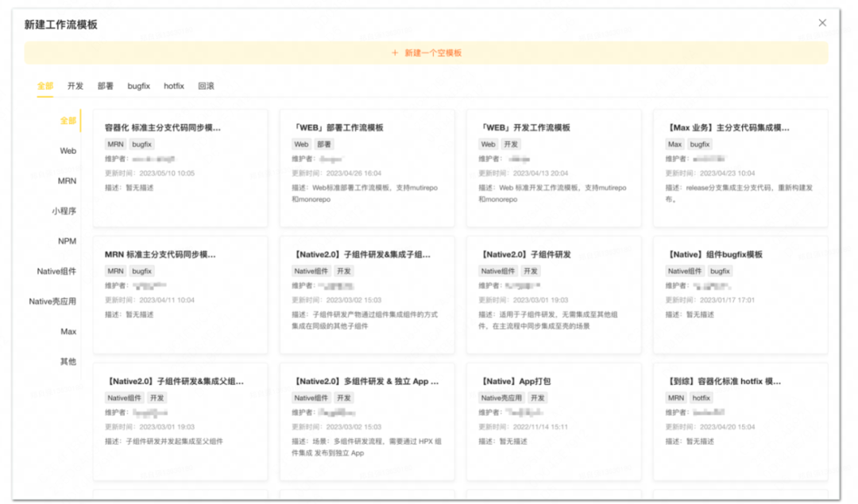858x504 pixels.
Task: Open 【Max 业务】主分支代码集成 card
Action: point(740,168)
